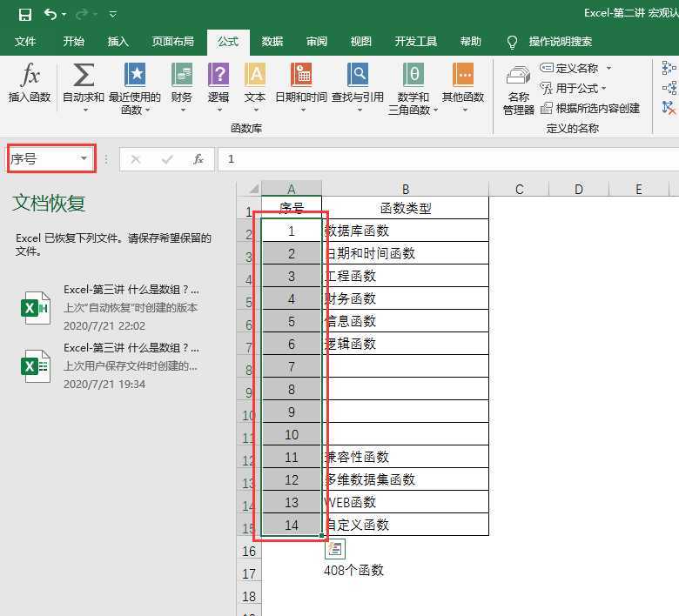Click the Save icon in quick access toolbar

point(24,14)
